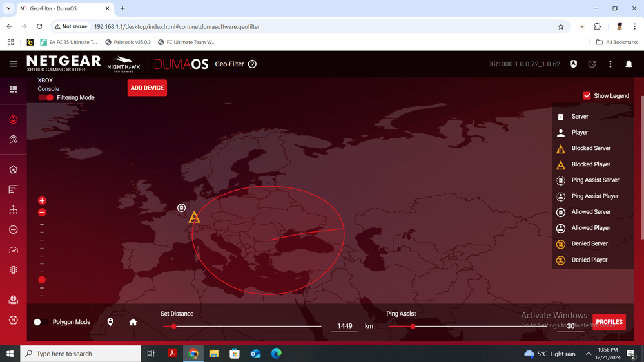Open Microsoft Edge from taskbar
Viewport: 644px width, 362px height.
tap(276, 354)
